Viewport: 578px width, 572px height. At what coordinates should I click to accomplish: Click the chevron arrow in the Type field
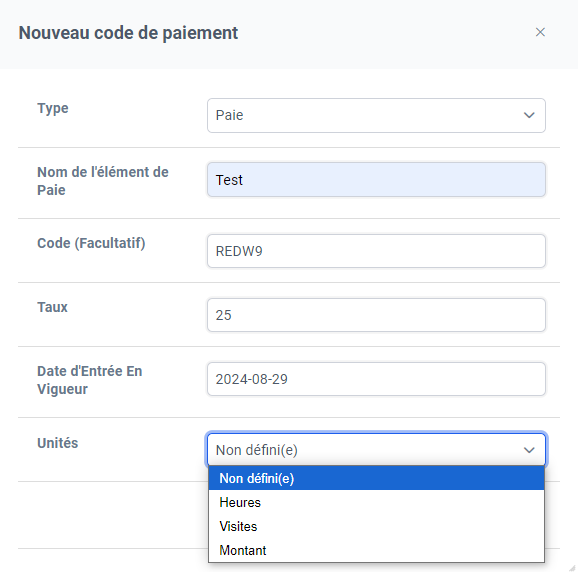click(x=529, y=115)
